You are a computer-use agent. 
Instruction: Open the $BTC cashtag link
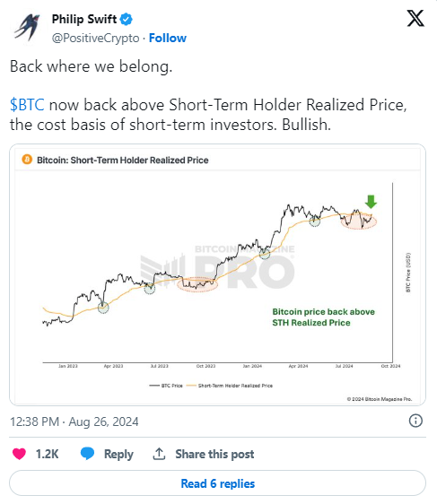coord(27,105)
